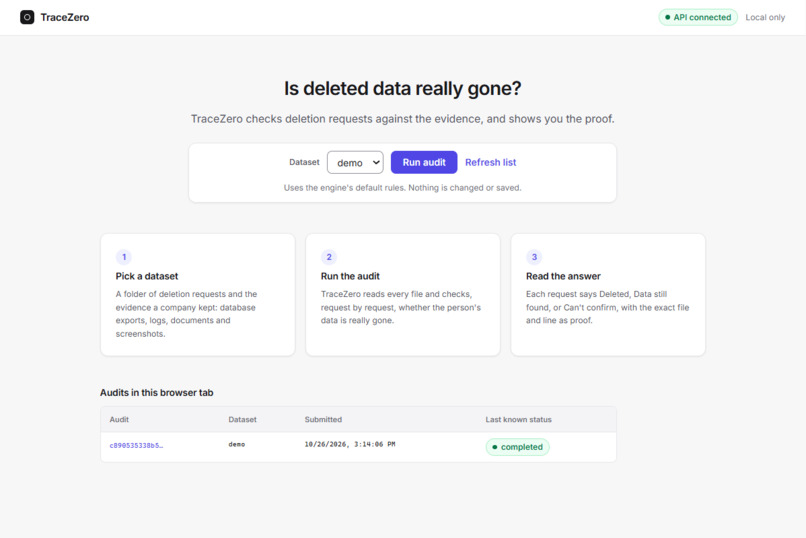Click the 10/26/2026, 3:14:06 PM timestamp
This screenshot has width=806, height=538.
(350, 444)
